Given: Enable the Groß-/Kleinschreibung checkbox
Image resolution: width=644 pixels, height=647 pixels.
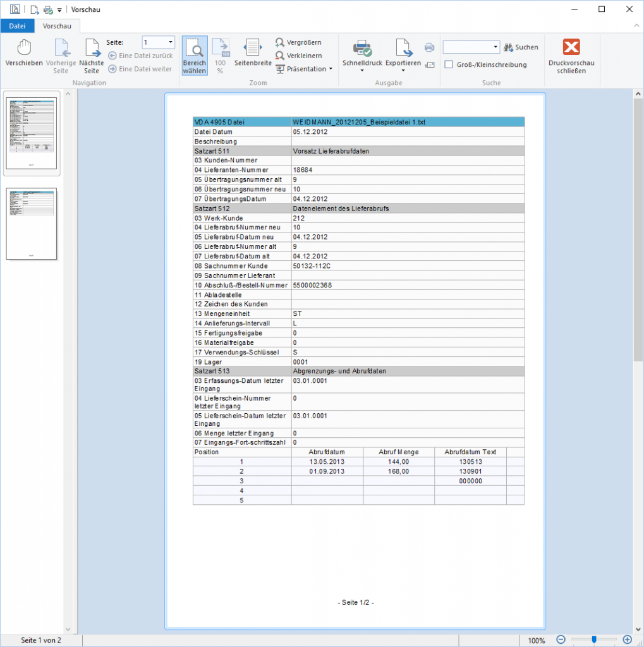Looking at the screenshot, I should (x=449, y=64).
